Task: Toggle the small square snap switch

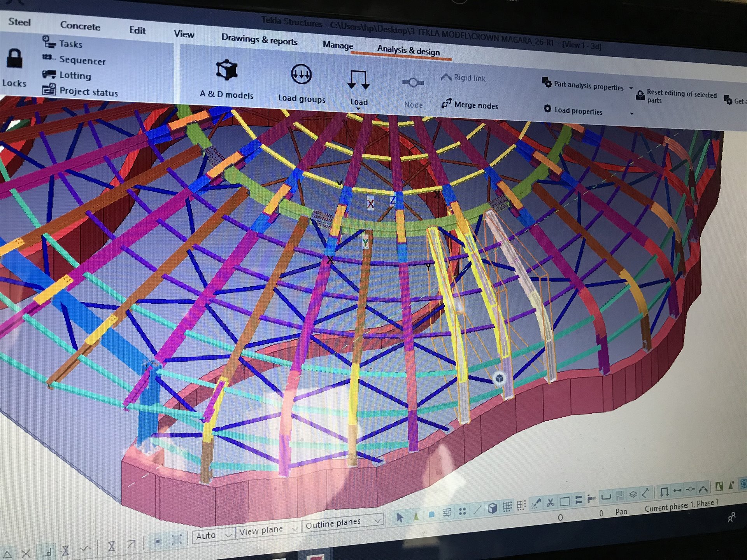Action: (x=158, y=541)
